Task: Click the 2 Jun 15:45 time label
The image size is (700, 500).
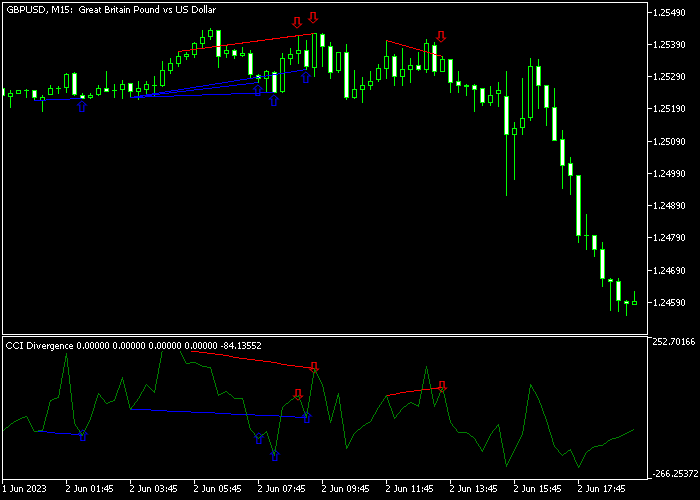Action: click(538, 489)
